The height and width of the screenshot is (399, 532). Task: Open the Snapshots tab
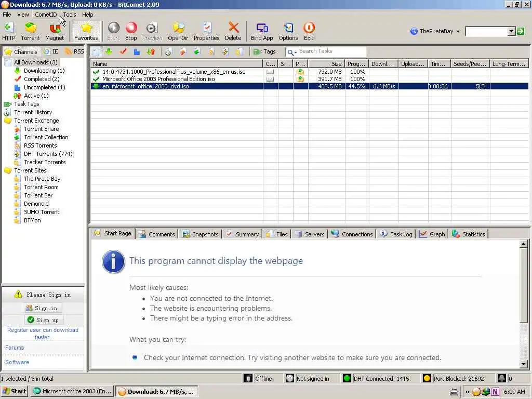point(201,234)
